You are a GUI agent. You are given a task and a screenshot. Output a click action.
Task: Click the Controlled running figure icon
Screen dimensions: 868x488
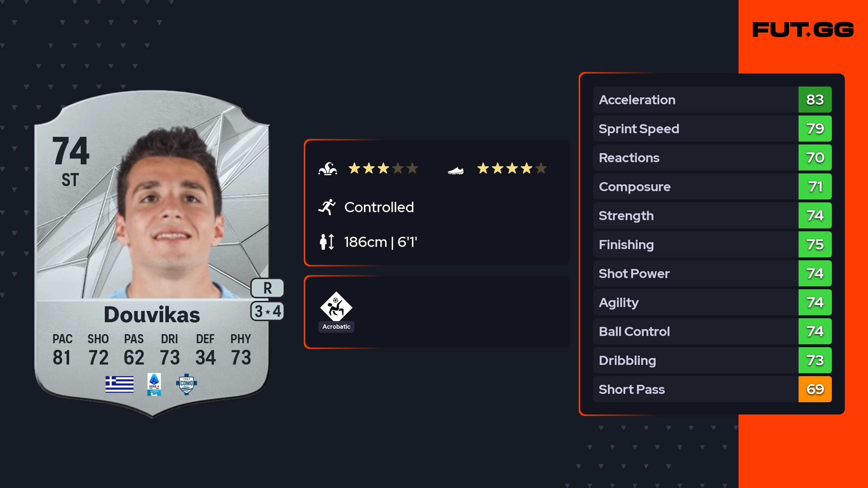(327, 207)
